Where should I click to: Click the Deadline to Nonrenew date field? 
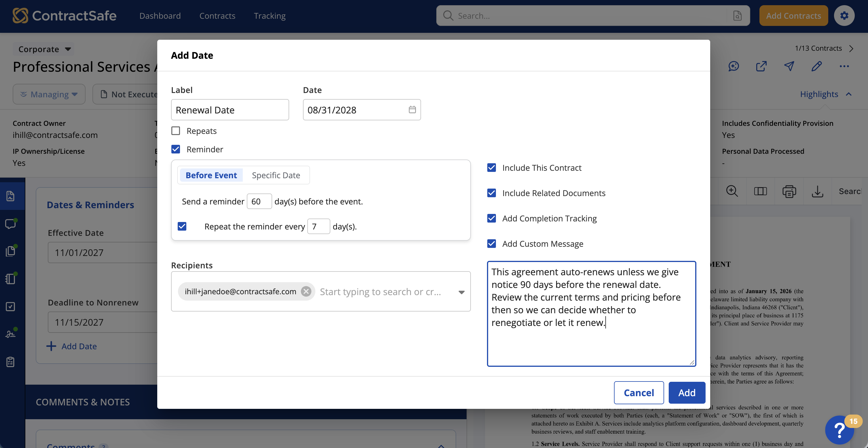tap(103, 322)
